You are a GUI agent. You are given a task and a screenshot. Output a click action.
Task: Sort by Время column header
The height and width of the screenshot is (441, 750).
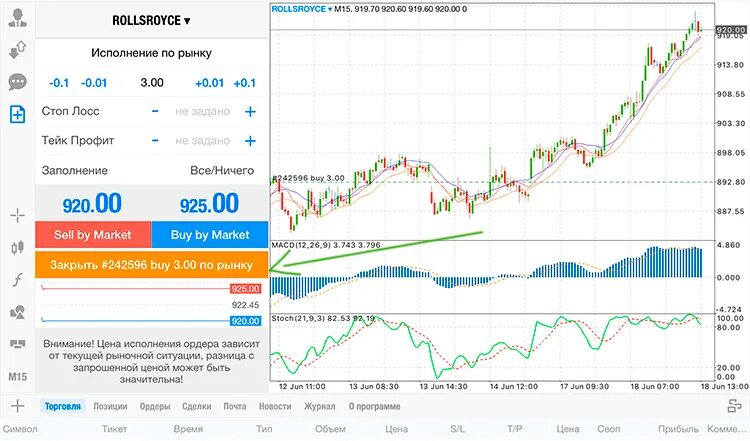coord(188,429)
